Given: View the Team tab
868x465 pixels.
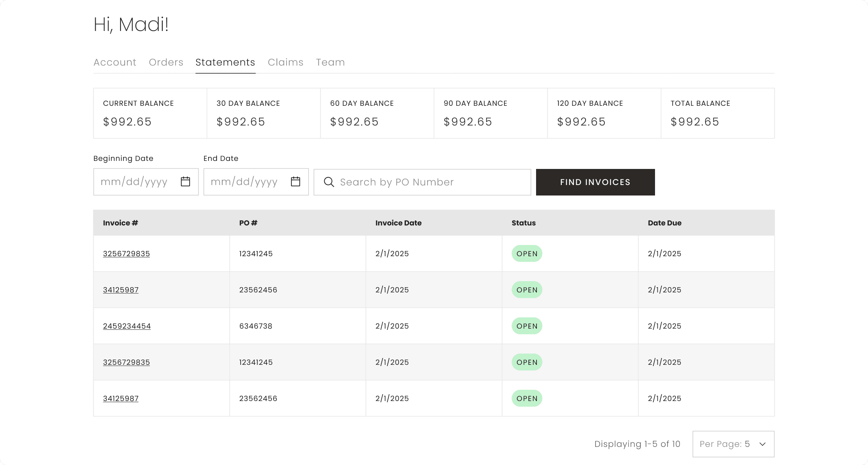Looking at the screenshot, I should [330, 62].
